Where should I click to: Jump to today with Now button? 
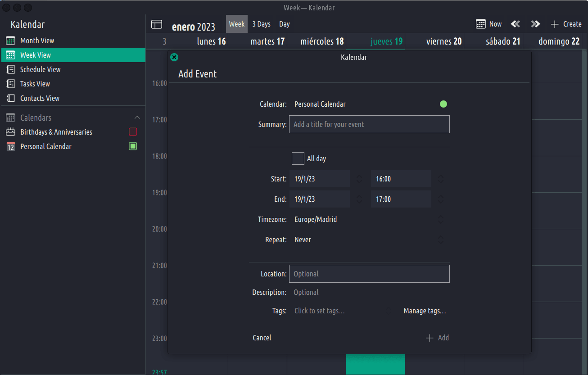click(x=489, y=24)
